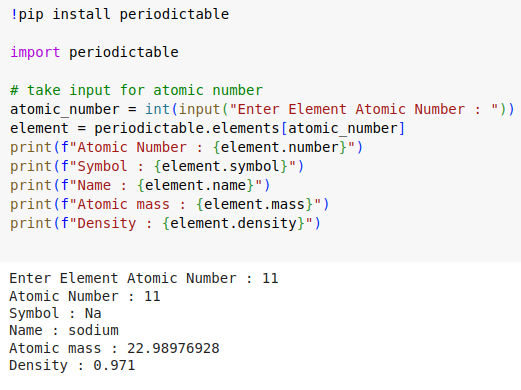
Task: Click periodictable.elements in the element line
Action: pos(187,128)
